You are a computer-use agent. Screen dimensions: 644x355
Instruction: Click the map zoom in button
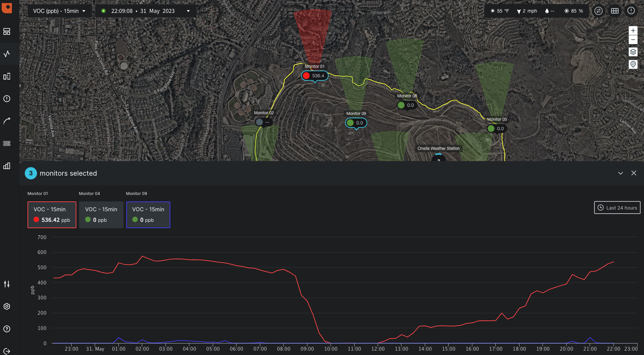[x=633, y=31]
